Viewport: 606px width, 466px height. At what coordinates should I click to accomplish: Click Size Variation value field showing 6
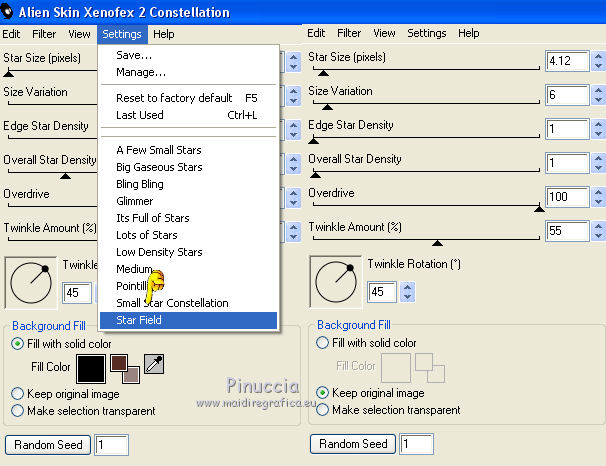[x=567, y=95]
